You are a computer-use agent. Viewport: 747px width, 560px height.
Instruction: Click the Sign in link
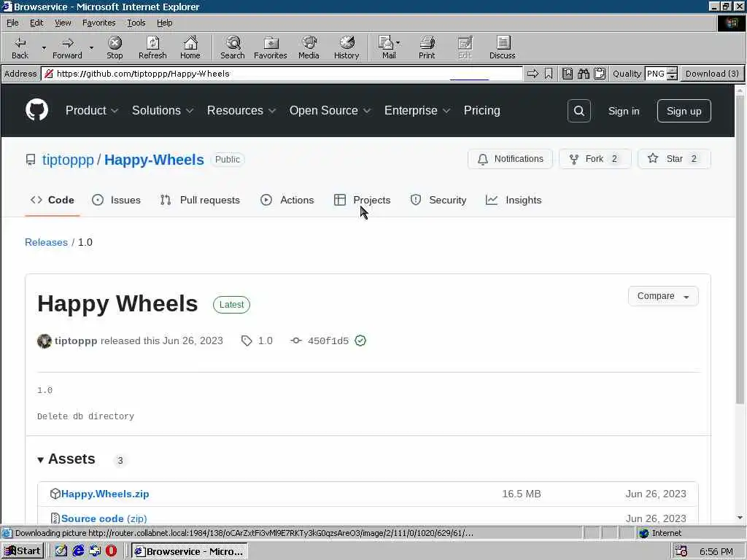click(x=624, y=111)
